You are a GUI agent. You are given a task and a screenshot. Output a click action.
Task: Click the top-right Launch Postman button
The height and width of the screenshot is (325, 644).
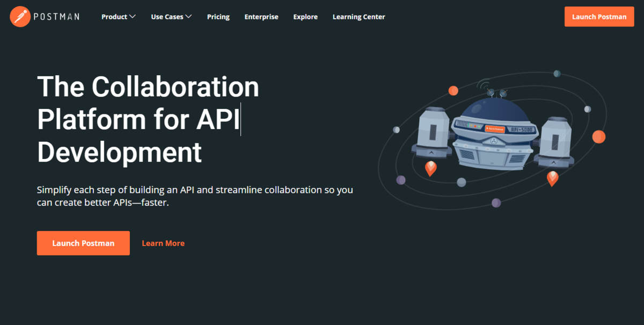(599, 17)
